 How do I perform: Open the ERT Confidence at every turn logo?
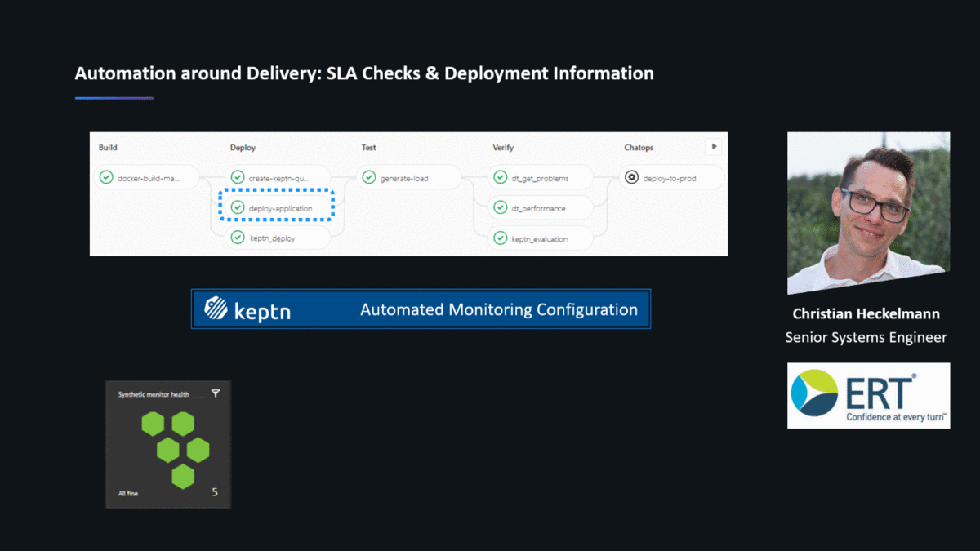(x=868, y=395)
